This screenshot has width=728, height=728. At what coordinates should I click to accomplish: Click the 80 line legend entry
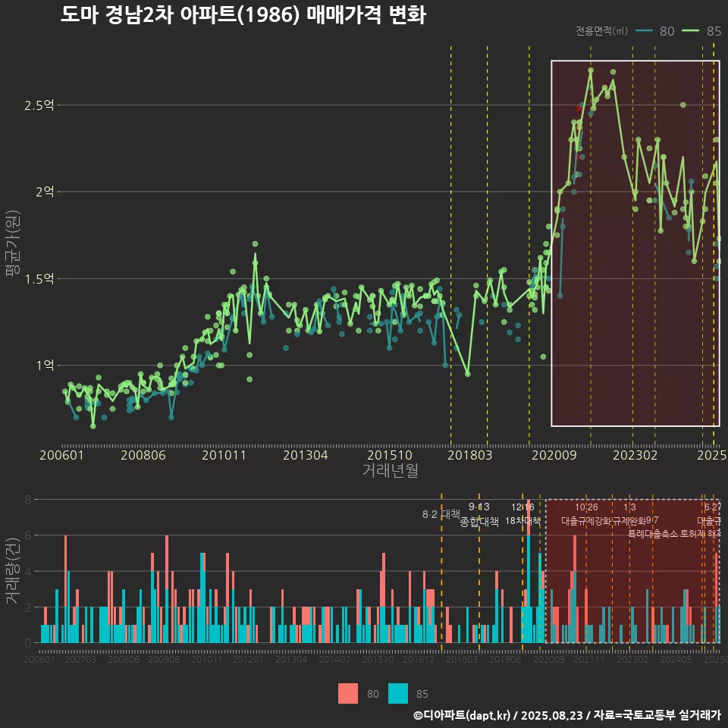click(655, 30)
